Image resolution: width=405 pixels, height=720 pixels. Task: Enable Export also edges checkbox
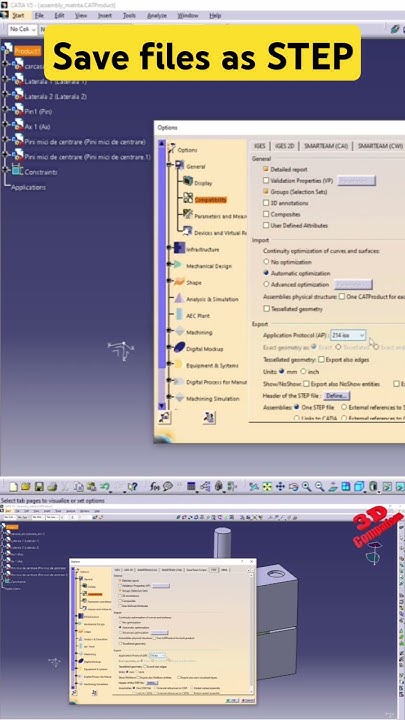point(321,360)
